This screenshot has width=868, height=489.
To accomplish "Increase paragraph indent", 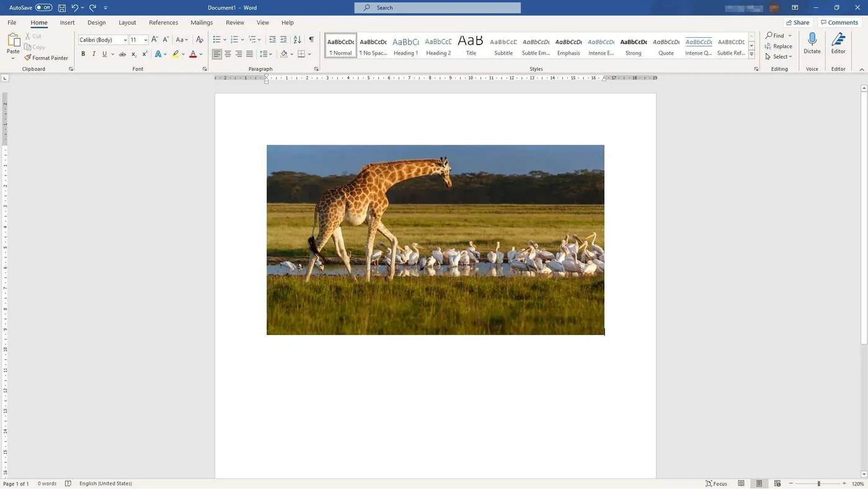I will [x=283, y=40].
